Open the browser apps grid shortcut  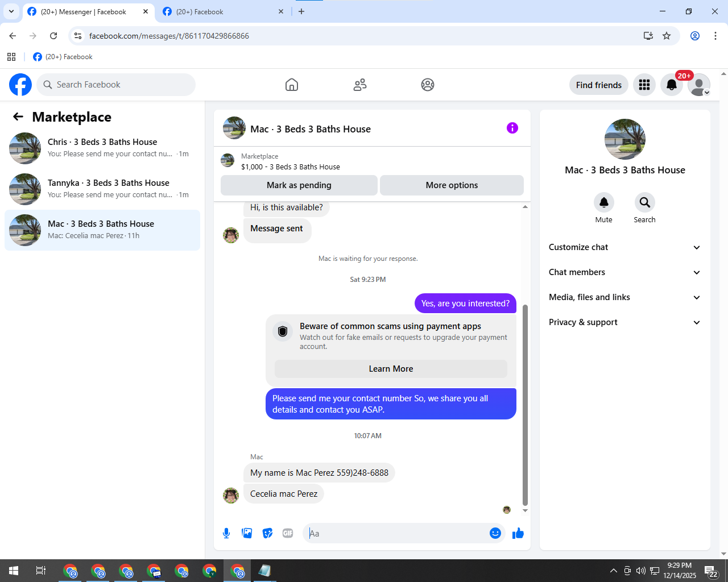11,57
